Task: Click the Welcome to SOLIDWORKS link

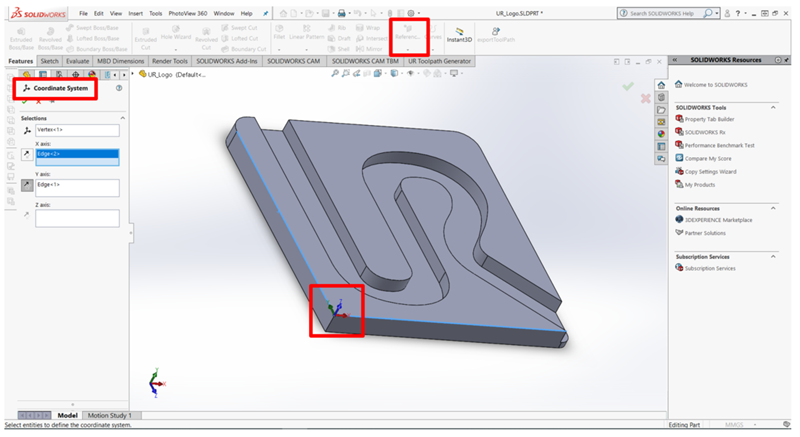Action: point(715,85)
